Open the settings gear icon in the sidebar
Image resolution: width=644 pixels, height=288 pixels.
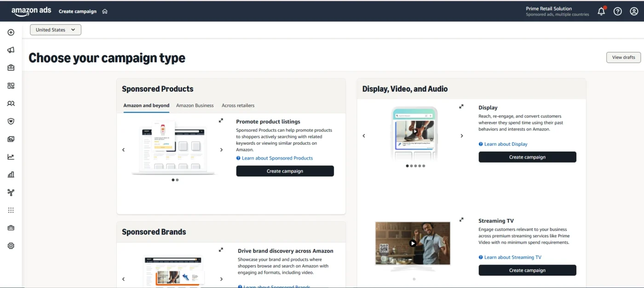coord(11,246)
